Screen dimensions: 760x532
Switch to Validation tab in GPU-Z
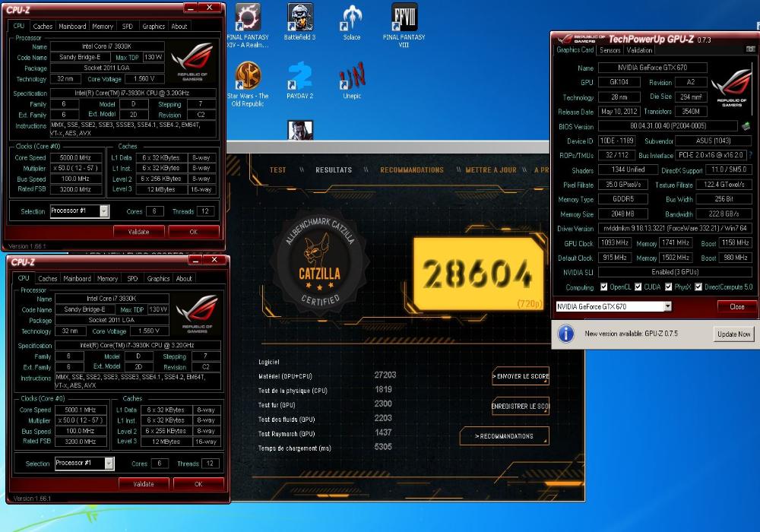point(639,50)
